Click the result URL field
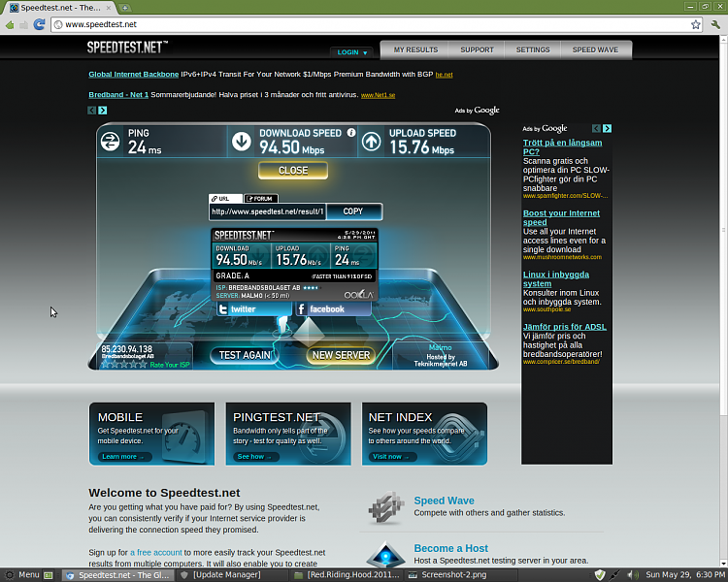The height and width of the screenshot is (582, 728). click(267, 211)
